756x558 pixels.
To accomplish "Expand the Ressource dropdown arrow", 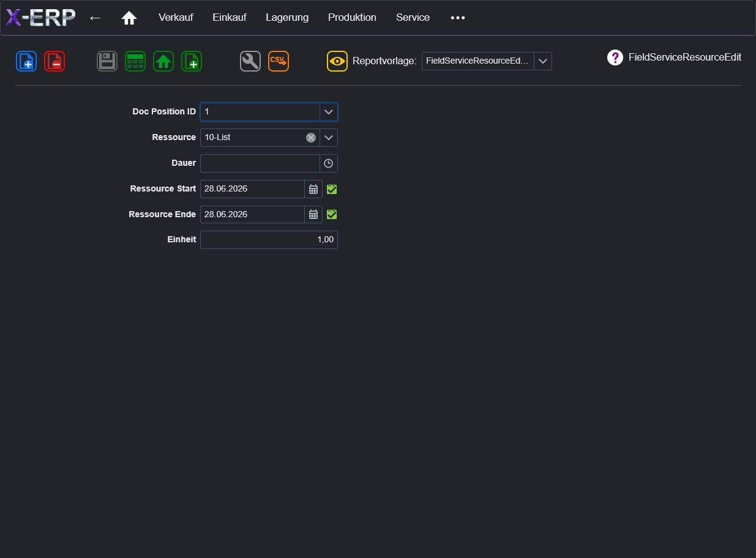I will [329, 138].
